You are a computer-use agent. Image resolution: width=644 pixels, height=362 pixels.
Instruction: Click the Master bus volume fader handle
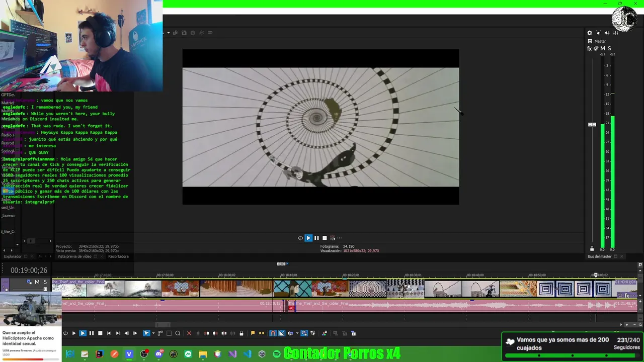point(592,124)
